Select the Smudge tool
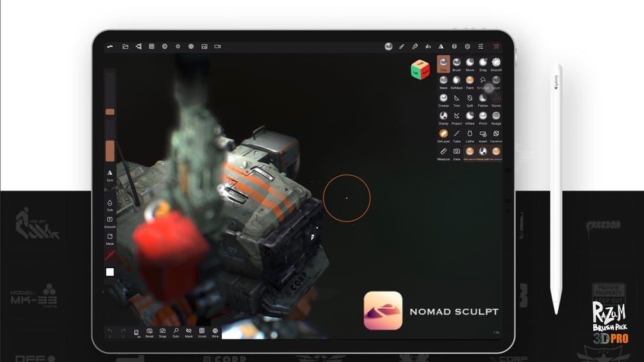The height and width of the screenshot is (362, 644). 483,81
